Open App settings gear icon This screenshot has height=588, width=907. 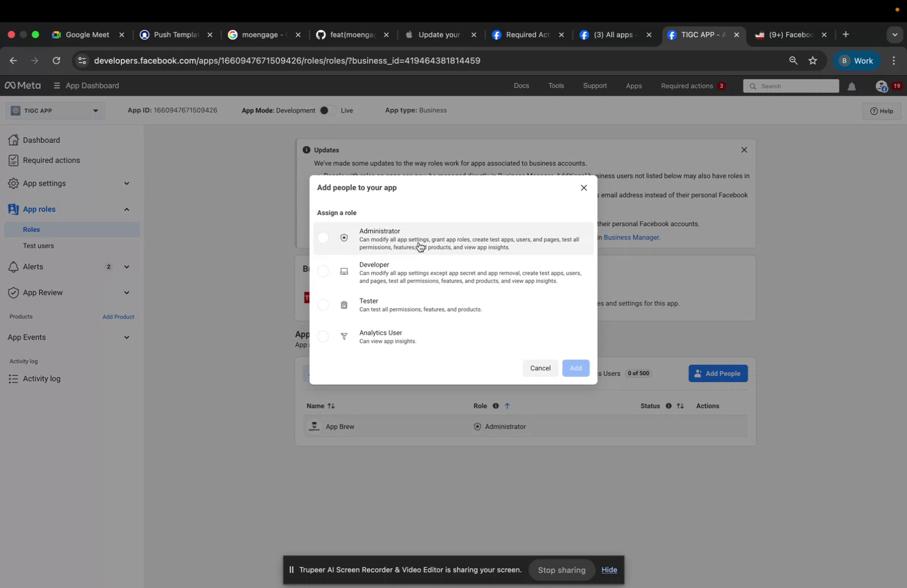pos(13,183)
